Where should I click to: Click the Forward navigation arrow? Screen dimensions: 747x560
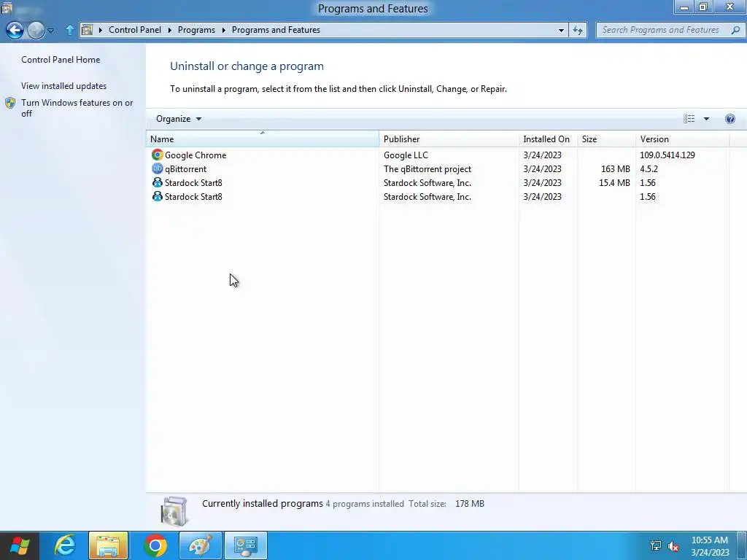point(36,30)
